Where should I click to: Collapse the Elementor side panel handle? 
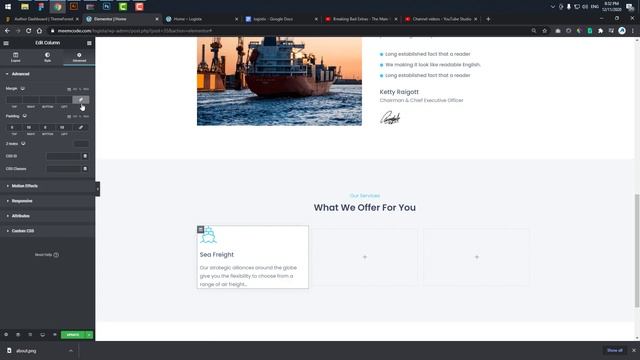pos(98,189)
